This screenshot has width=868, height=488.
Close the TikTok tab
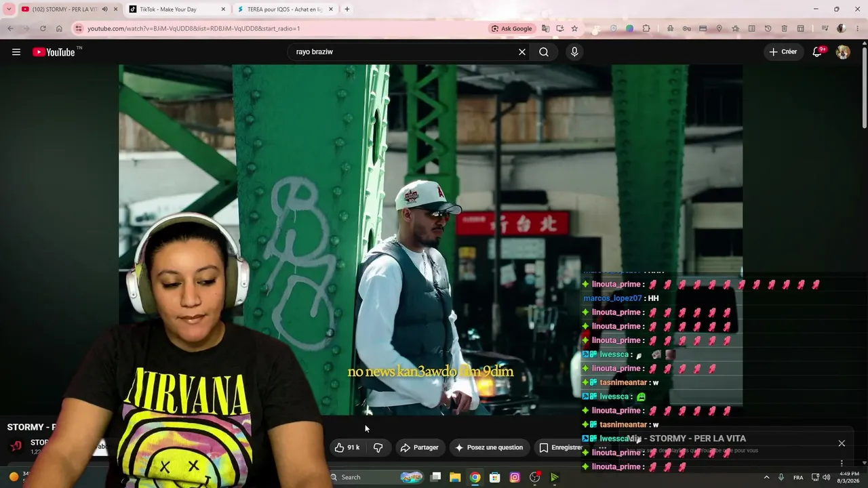223,9
